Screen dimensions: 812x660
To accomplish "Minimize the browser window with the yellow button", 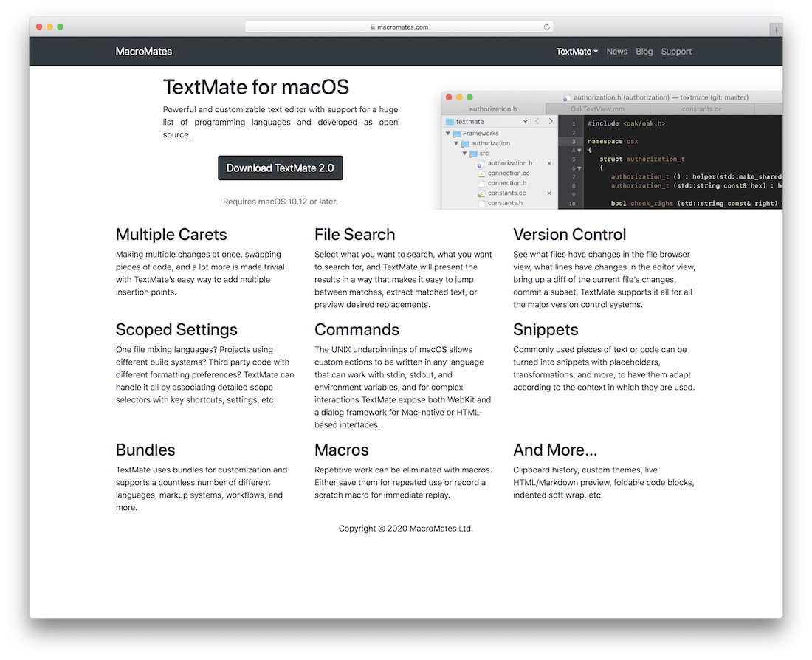I will point(49,27).
